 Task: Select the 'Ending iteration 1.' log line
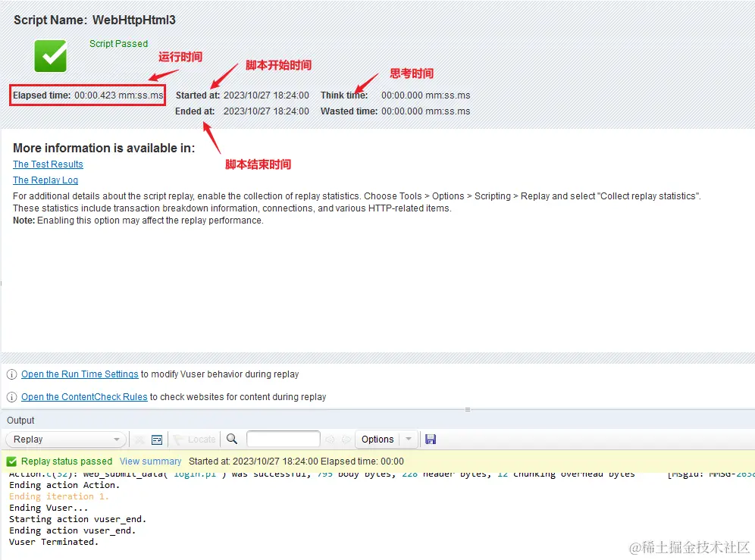[x=59, y=496]
